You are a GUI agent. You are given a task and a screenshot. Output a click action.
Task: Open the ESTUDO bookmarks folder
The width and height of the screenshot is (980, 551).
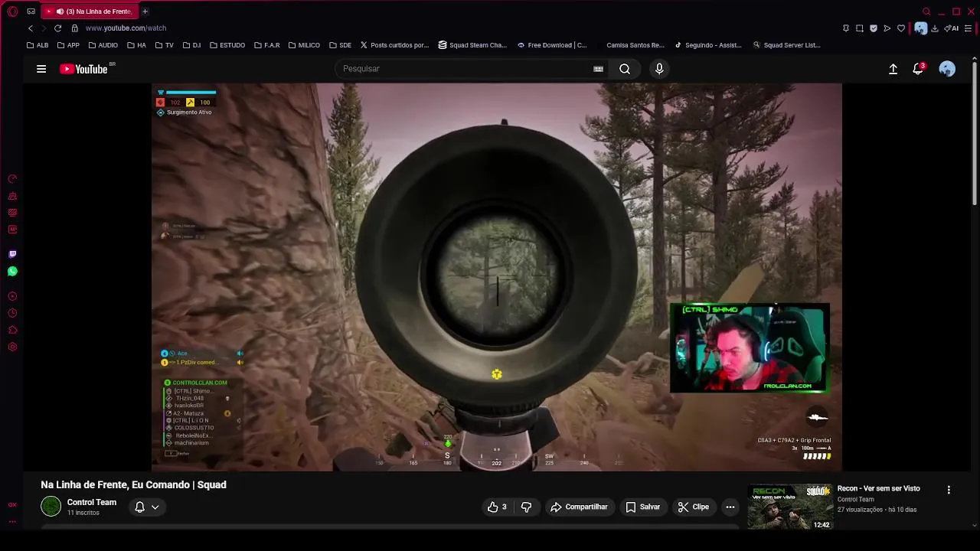[x=227, y=45]
